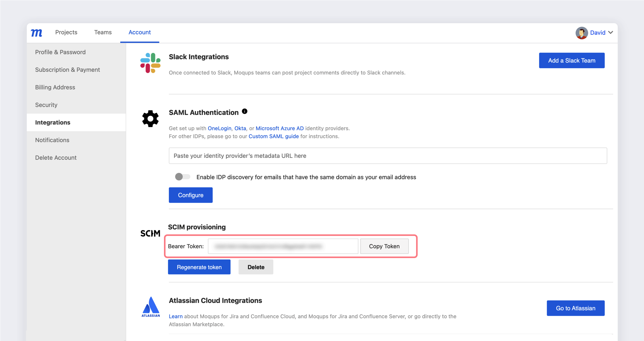644x341 pixels.
Task: Follow the Okta link
Action: (240, 128)
